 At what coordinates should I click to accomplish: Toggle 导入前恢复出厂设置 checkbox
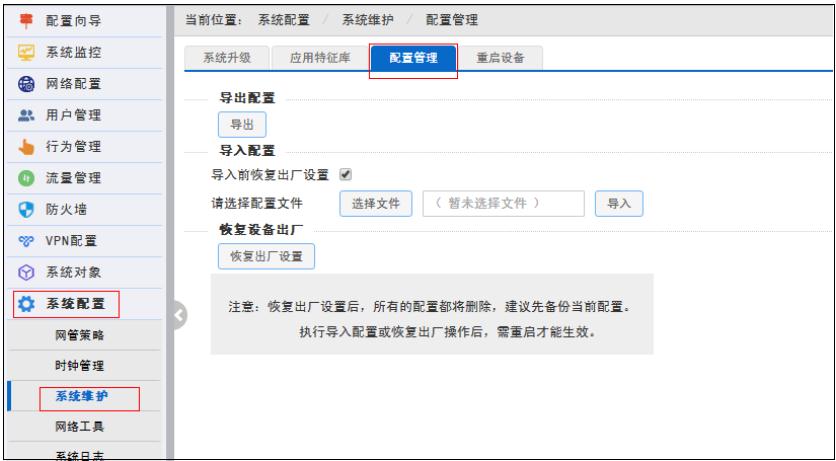coord(345,174)
